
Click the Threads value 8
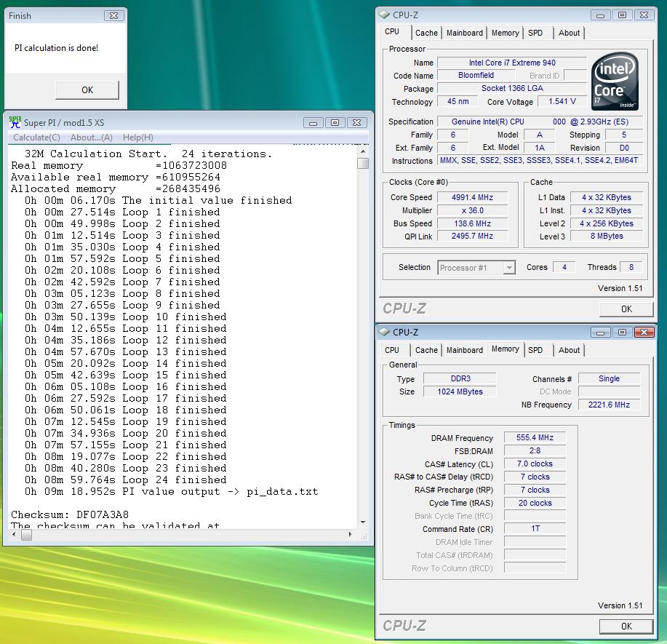631,267
